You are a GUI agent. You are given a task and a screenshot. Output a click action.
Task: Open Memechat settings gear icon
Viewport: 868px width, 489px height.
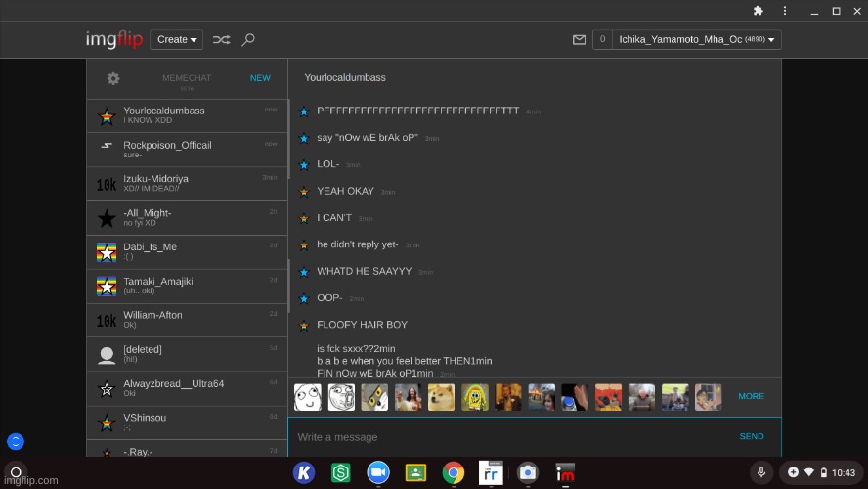(113, 78)
